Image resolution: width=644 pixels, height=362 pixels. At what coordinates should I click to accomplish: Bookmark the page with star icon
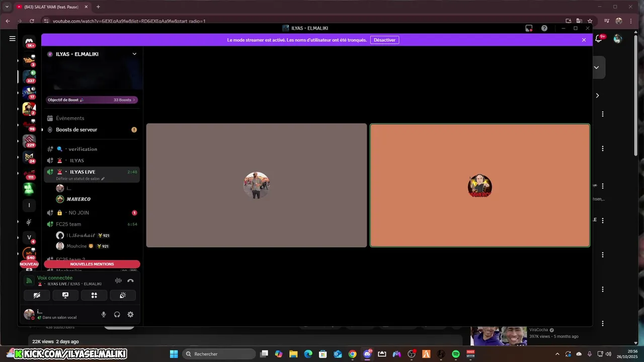tap(590, 21)
